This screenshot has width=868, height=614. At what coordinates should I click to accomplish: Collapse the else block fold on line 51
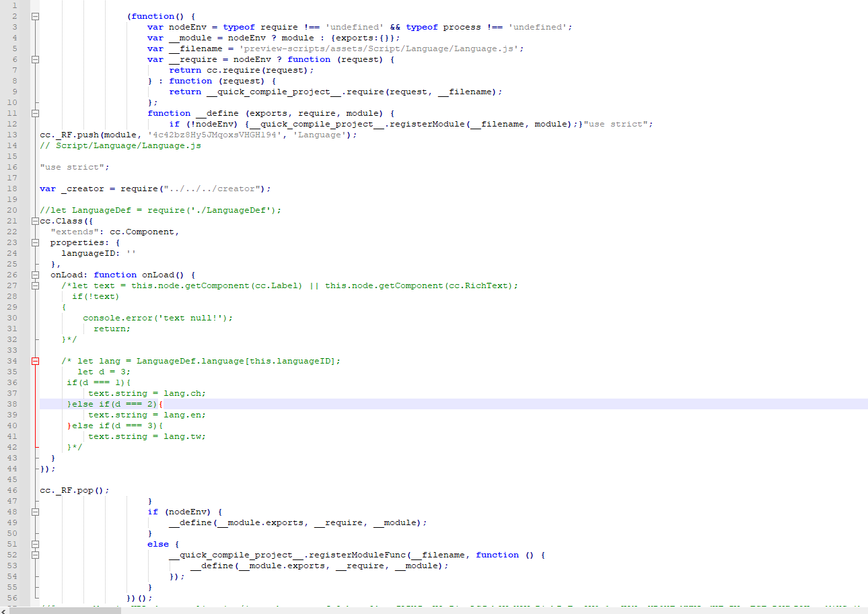click(x=35, y=544)
